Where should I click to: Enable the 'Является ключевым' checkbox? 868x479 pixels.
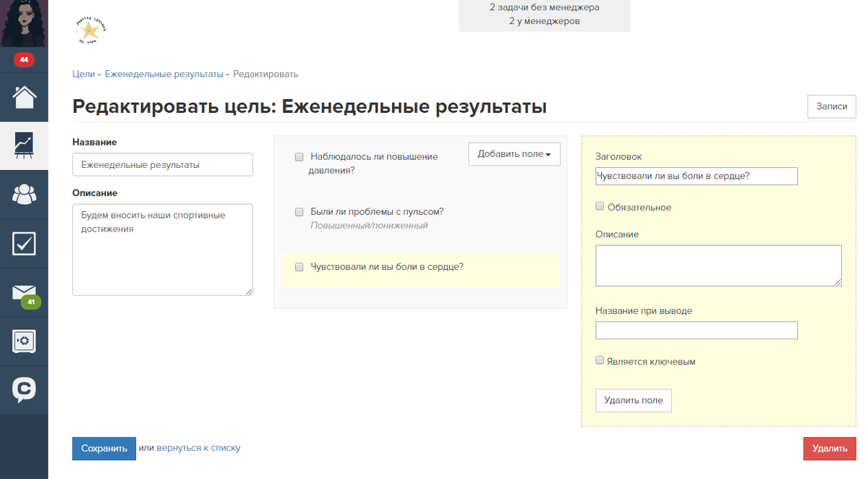[x=600, y=360]
